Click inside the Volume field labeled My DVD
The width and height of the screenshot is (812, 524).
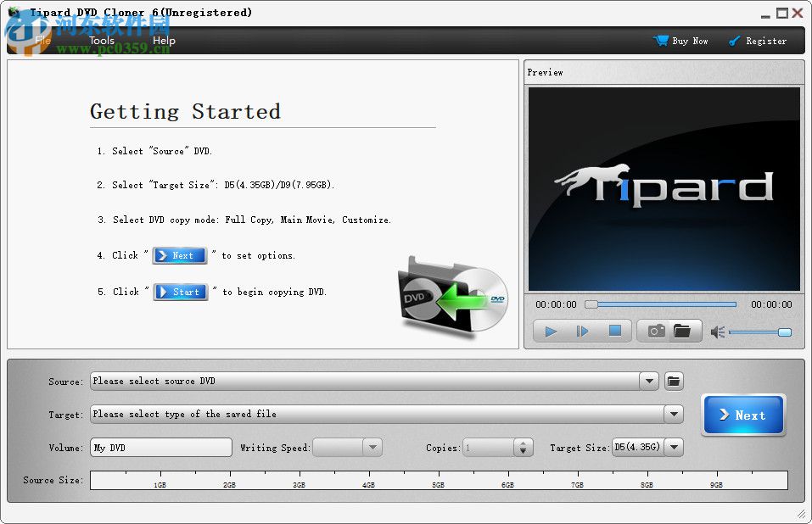pyautogui.click(x=160, y=447)
